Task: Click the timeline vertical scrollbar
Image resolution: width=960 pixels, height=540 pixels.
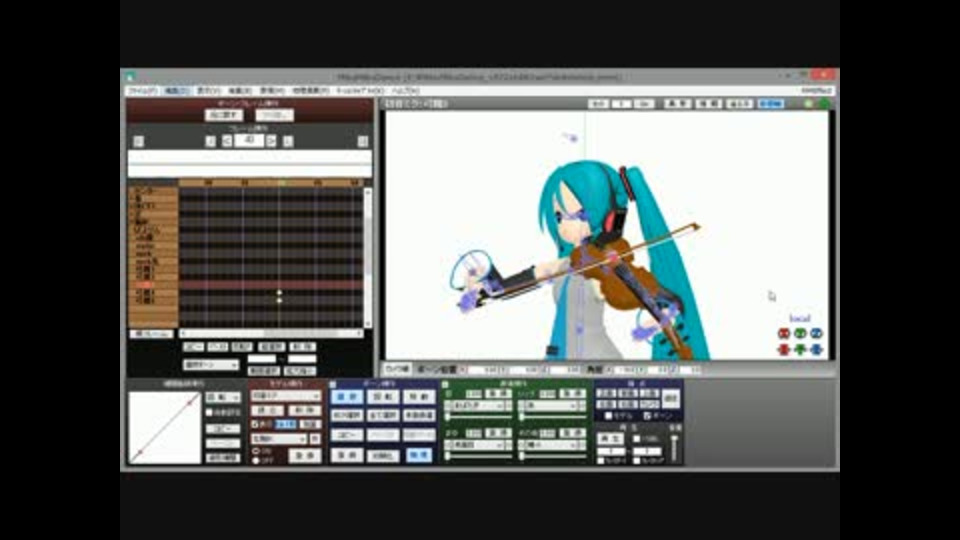Action: [x=367, y=258]
